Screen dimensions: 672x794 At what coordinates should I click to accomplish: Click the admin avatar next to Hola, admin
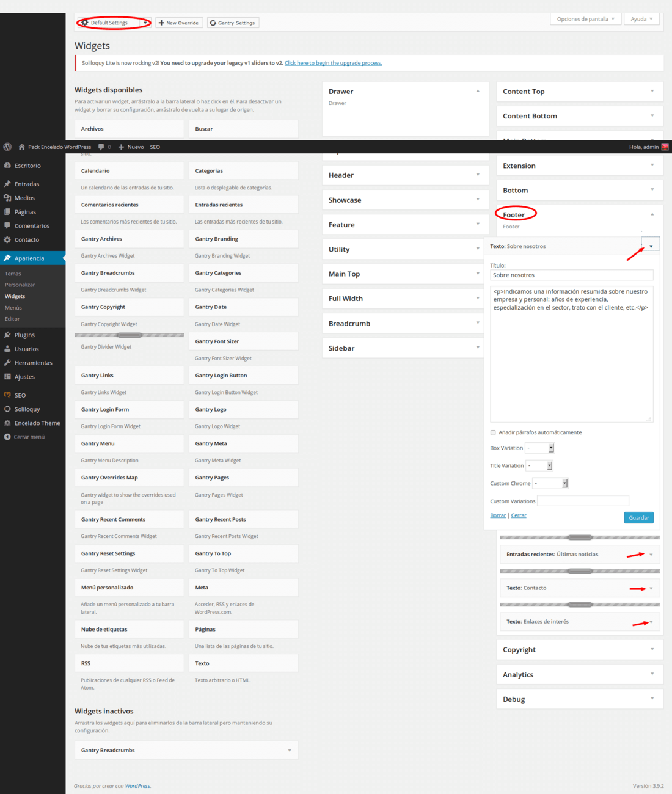665,147
